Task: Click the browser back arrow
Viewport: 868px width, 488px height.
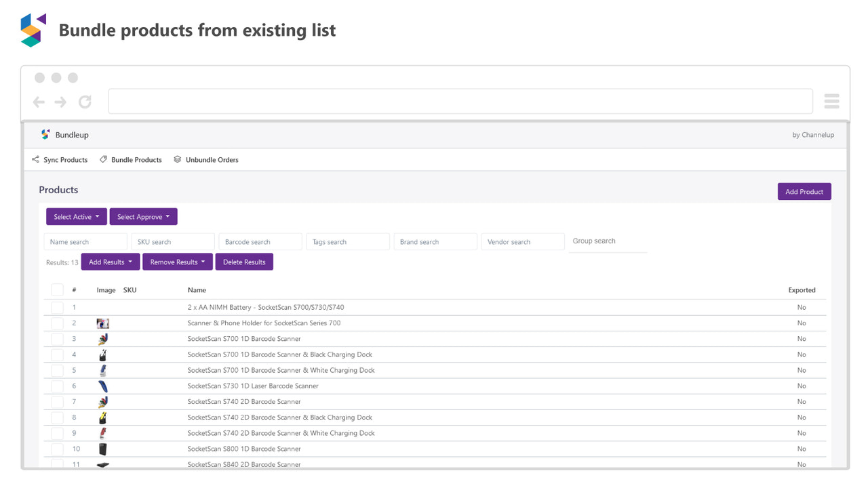Action: point(39,101)
